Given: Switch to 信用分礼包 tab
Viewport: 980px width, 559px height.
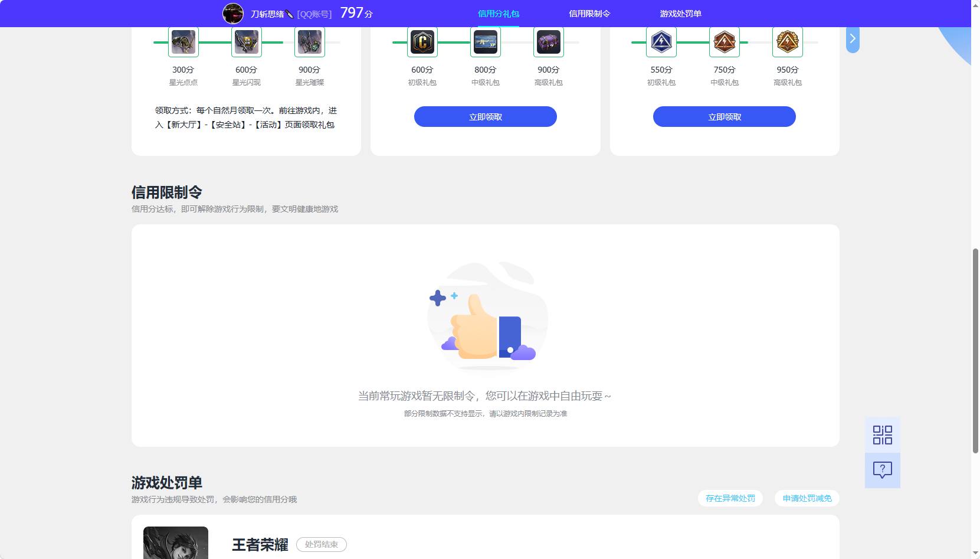Looking at the screenshot, I should pyautogui.click(x=499, y=14).
